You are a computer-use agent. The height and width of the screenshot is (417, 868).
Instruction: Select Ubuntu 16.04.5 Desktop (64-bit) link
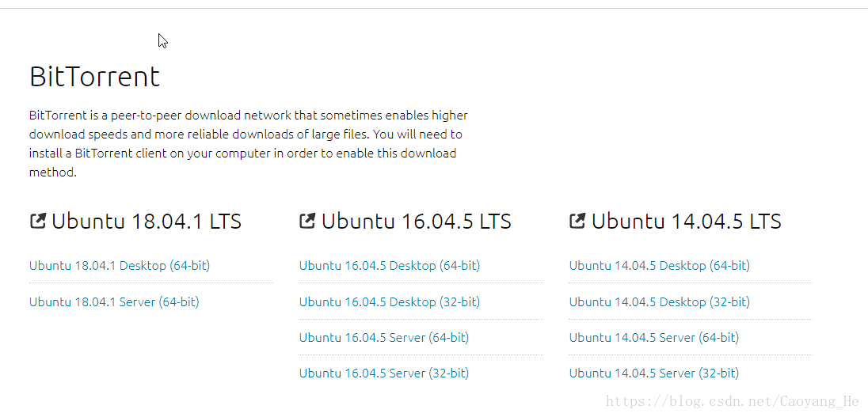pyautogui.click(x=390, y=265)
